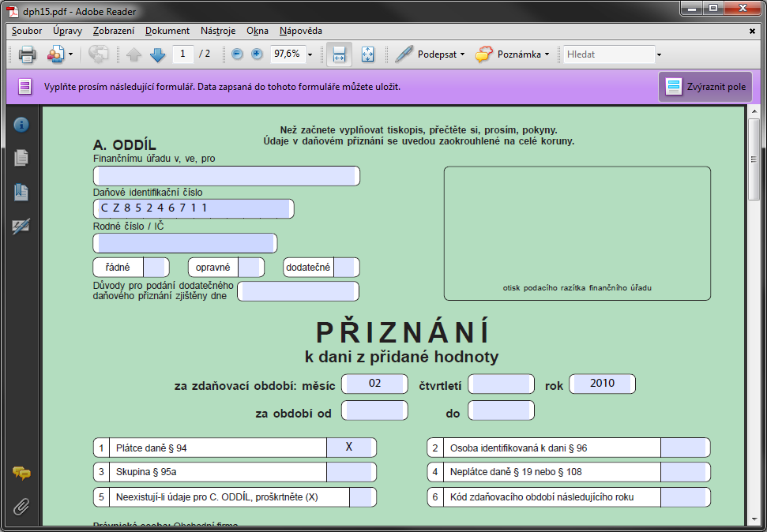
Task: Click the měsíc field showing 02
Action: click(374, 384)
